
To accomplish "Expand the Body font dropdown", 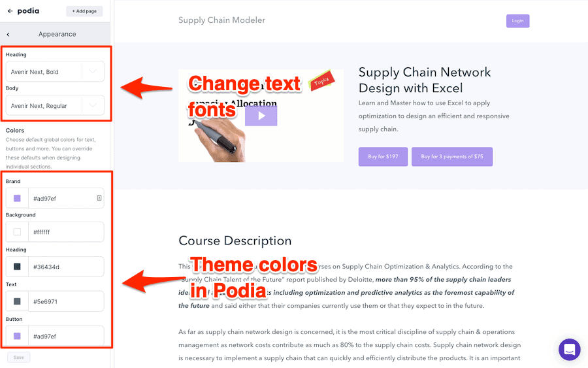I will pos(93,105).
